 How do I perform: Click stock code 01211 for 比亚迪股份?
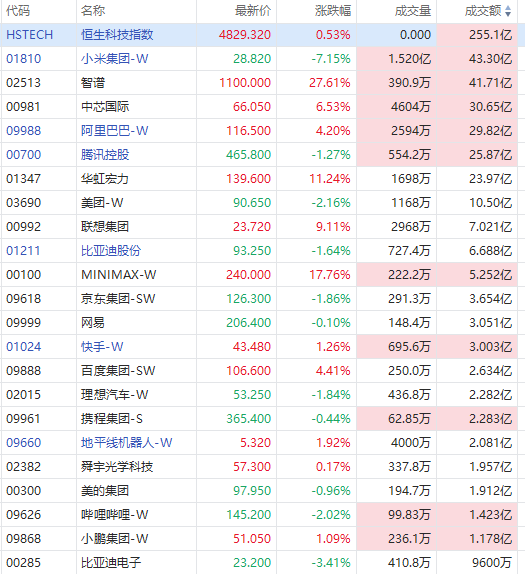[x=23, y=251]
